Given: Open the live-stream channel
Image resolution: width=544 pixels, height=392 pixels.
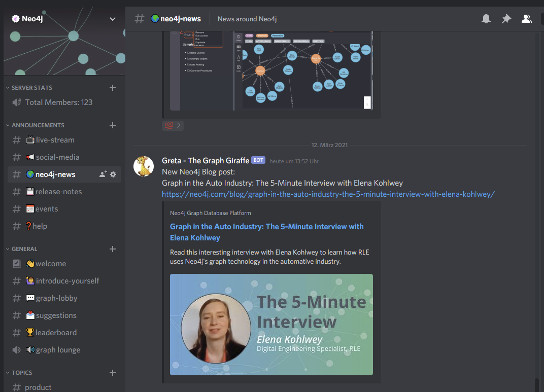Looking at the screenshot, I should coord(64,140).
